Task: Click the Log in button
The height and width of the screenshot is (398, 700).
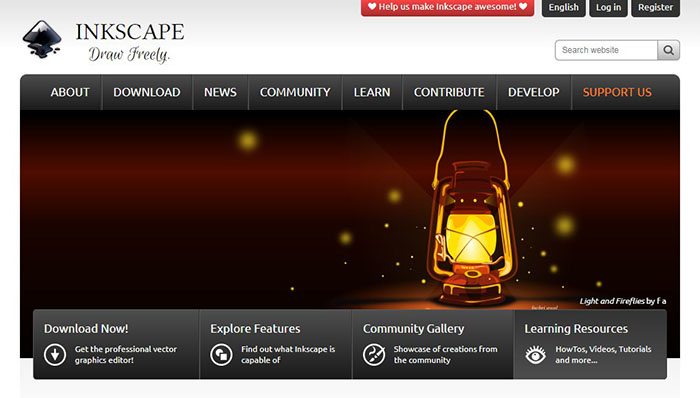Action: (608, 8)
